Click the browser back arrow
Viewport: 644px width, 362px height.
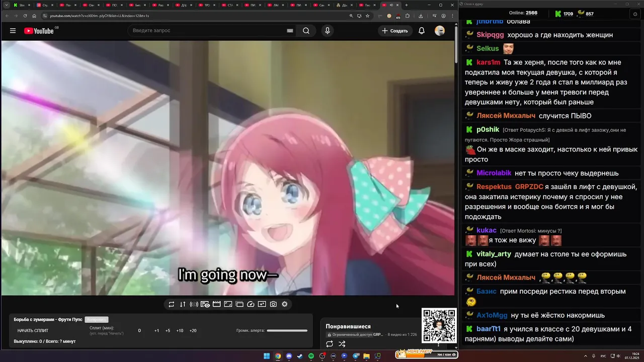point(6,16)
